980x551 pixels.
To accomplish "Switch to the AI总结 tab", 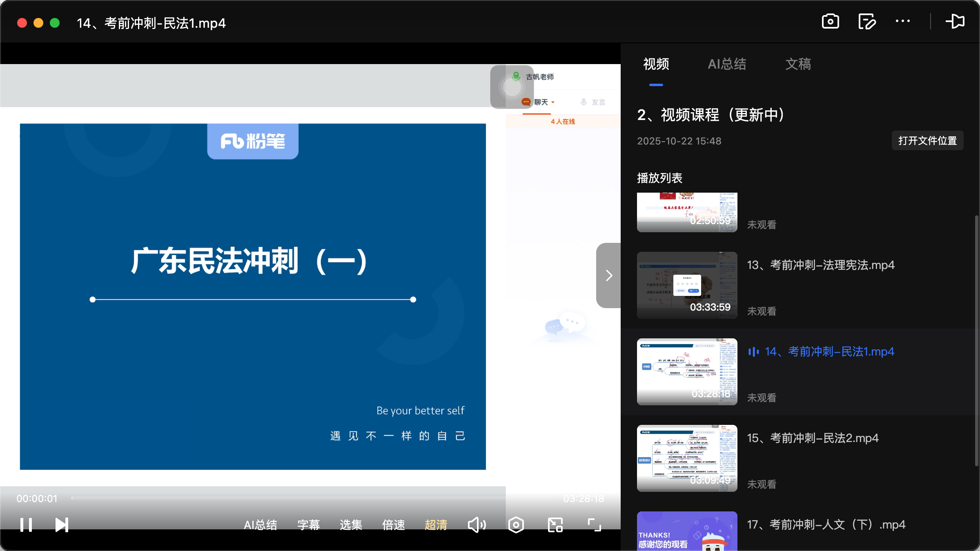I will [x=727, y=64].
